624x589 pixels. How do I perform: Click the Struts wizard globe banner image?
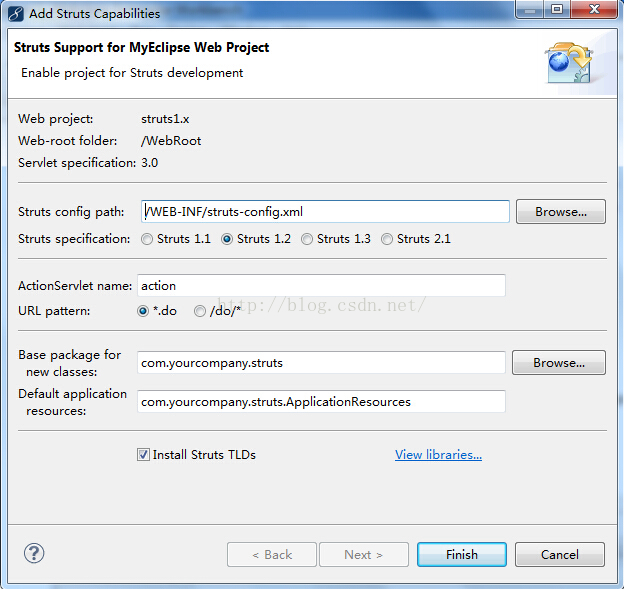[x=569, y=63]
